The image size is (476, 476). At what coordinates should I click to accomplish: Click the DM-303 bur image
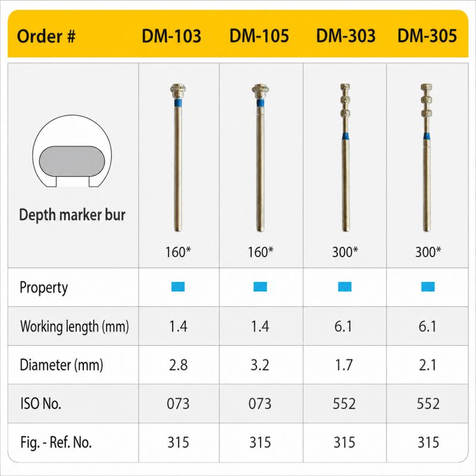(x=345, y=158)
